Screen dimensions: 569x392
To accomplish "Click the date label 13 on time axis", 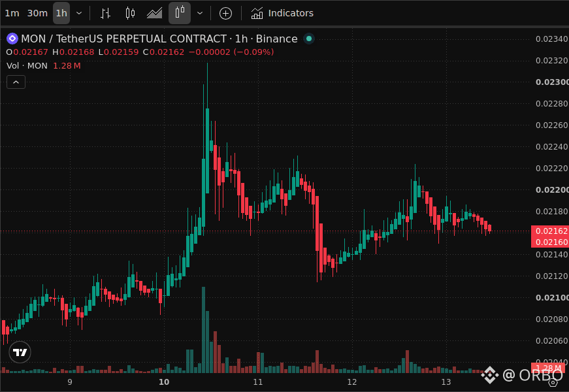I will click(x=446, y=382).
